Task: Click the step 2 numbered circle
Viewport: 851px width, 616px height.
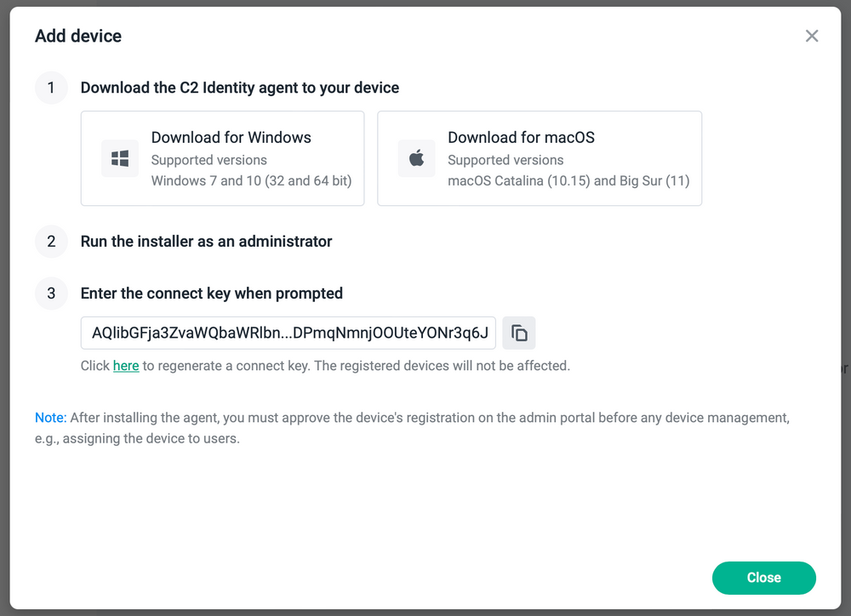Action: pos(51,242)
